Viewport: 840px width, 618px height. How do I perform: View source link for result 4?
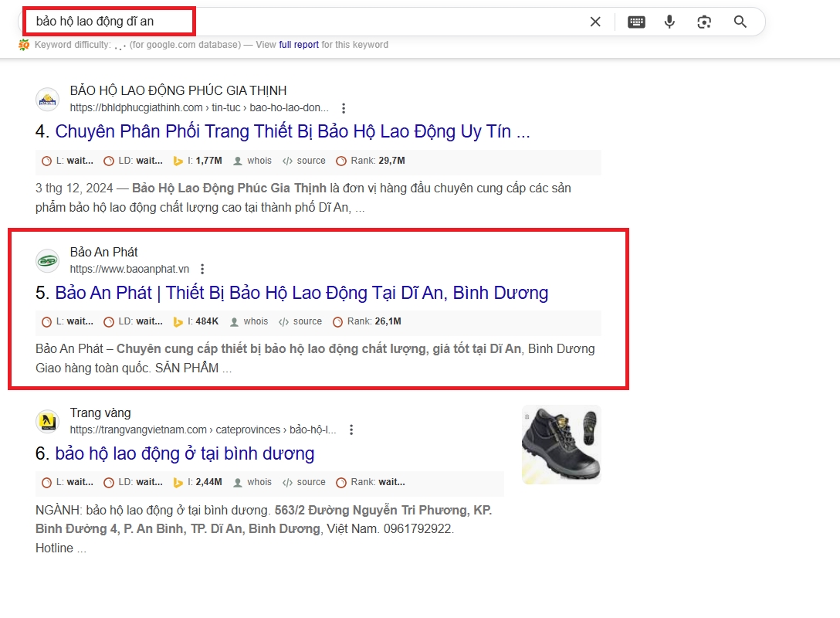(x=303, y=161)
